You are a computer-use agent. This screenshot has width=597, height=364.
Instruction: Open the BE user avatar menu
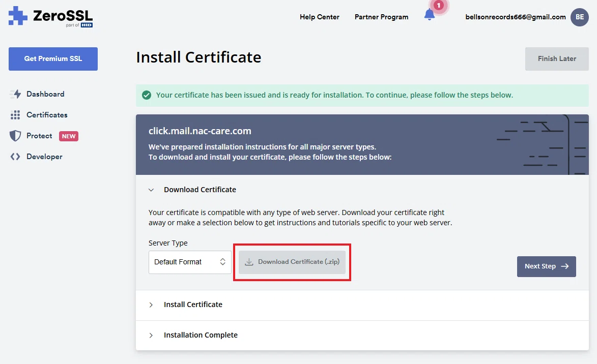580,17
